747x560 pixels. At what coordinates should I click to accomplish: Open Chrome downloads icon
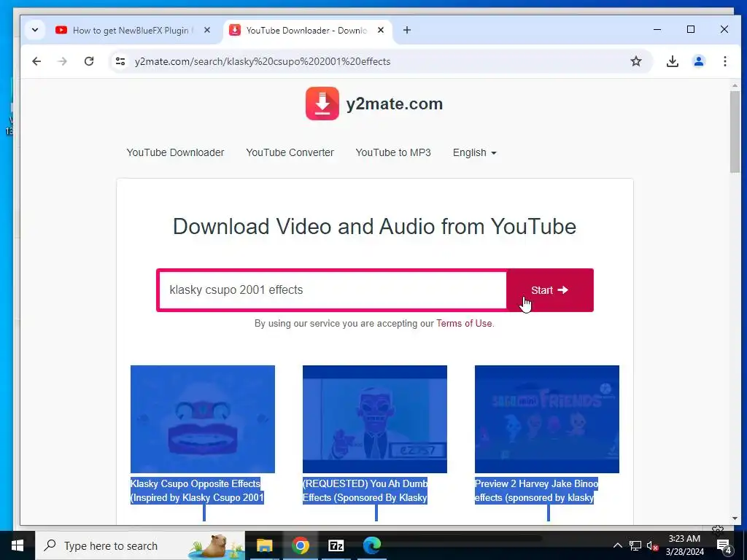(672, 61)
